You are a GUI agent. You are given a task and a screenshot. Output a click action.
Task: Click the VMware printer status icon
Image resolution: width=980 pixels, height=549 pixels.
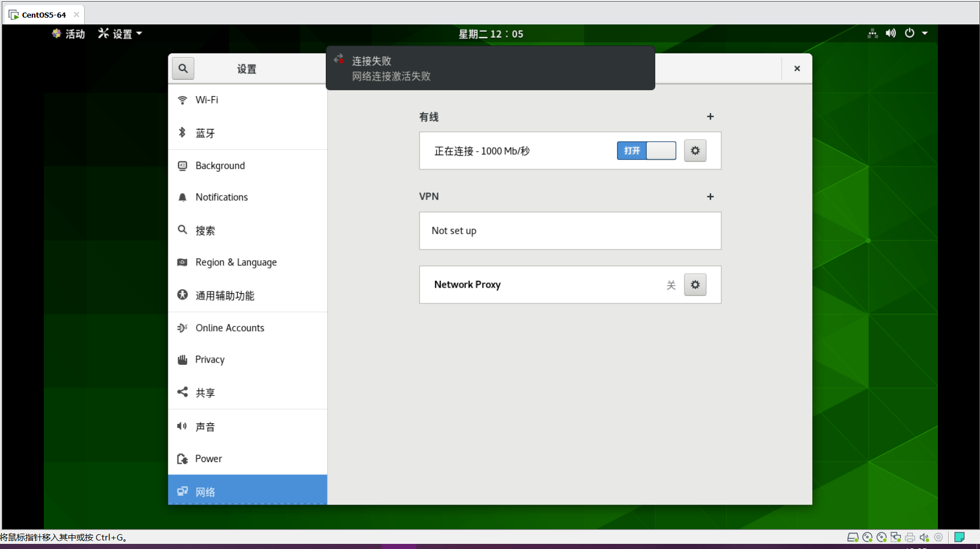pyautogui.click(x=910, y=537)
